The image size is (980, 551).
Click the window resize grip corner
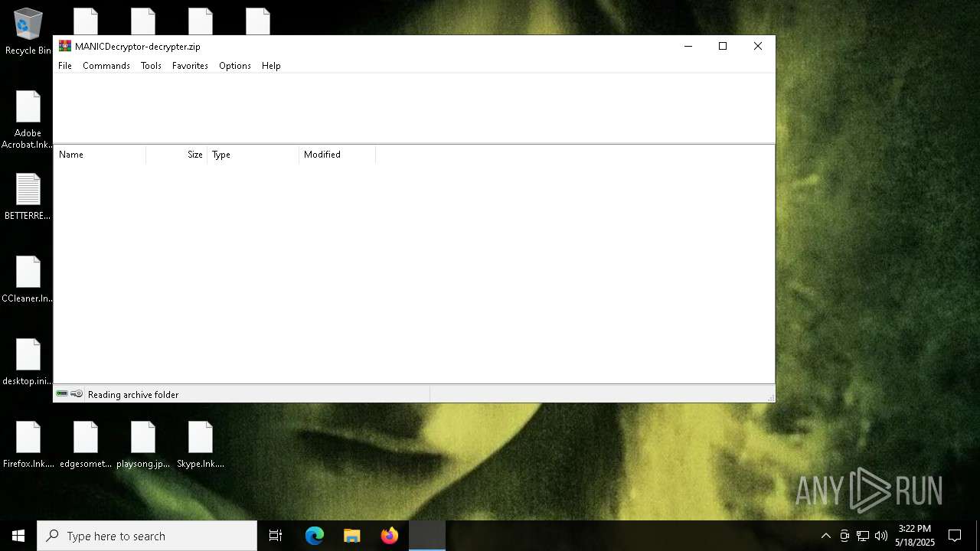tap(770, 397)
